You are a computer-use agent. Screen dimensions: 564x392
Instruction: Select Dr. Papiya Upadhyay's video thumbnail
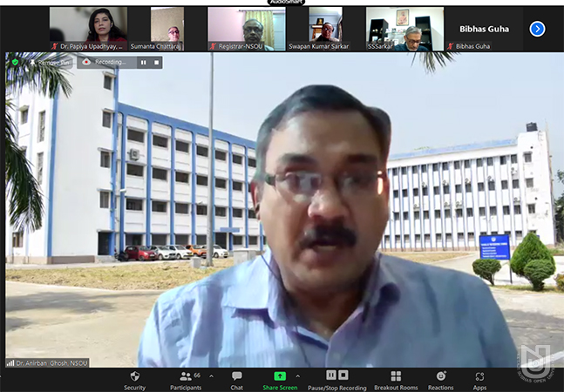coord(89,29)
